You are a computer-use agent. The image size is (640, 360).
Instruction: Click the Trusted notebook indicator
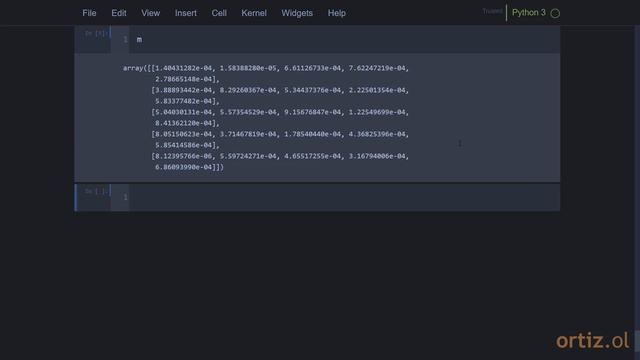pos(492,11)
